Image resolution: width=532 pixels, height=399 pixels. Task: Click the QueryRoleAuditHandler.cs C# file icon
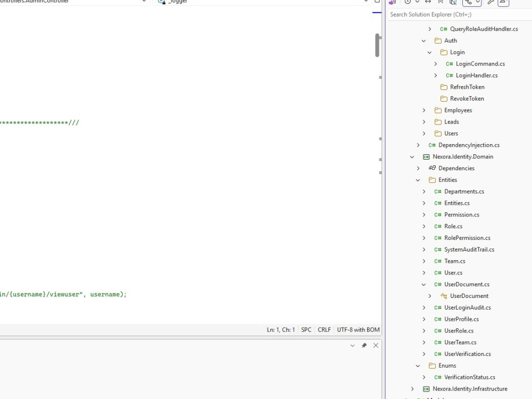(x=444, y=29)
